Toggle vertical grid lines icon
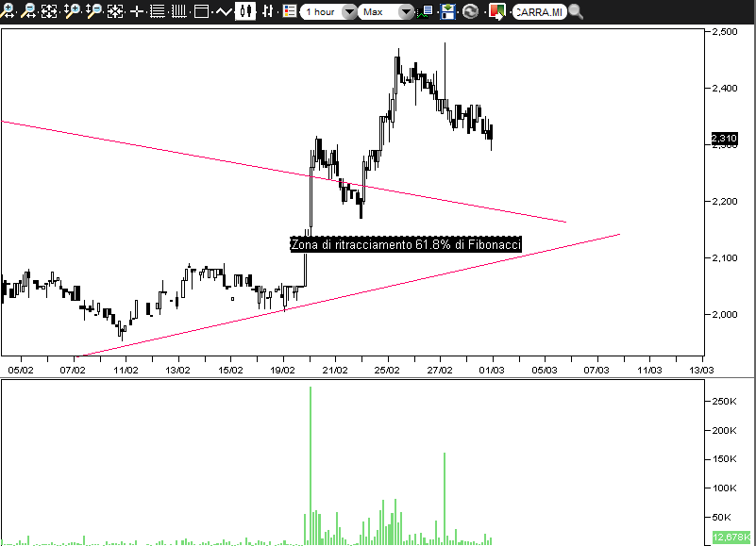756x546 pixels. coord(179,11)
